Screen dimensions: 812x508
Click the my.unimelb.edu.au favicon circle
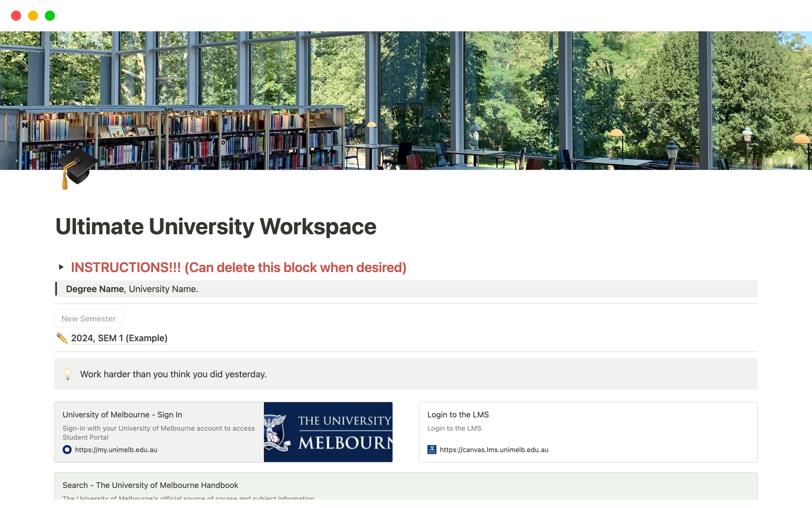pyautogui.click(x=67, y=450)
